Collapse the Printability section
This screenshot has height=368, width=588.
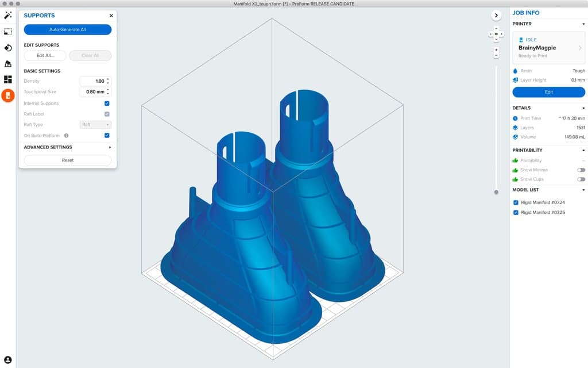point(583,151)
